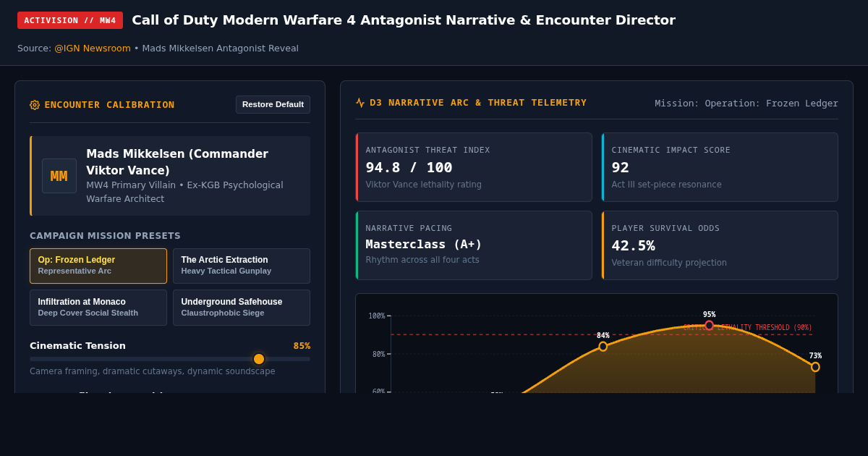Click the Mads Mikkelsen Commander Viktor Vance name
This screenshot has height=456, width=868.
click(177, 162)
